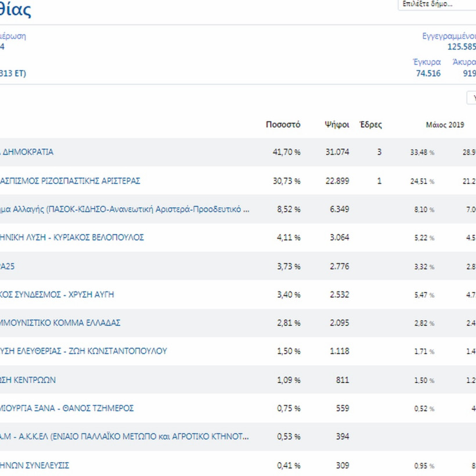Viewport: 476px width, 476px height.
Task: Click the seats value 1
Action: (x=379, y=181)
